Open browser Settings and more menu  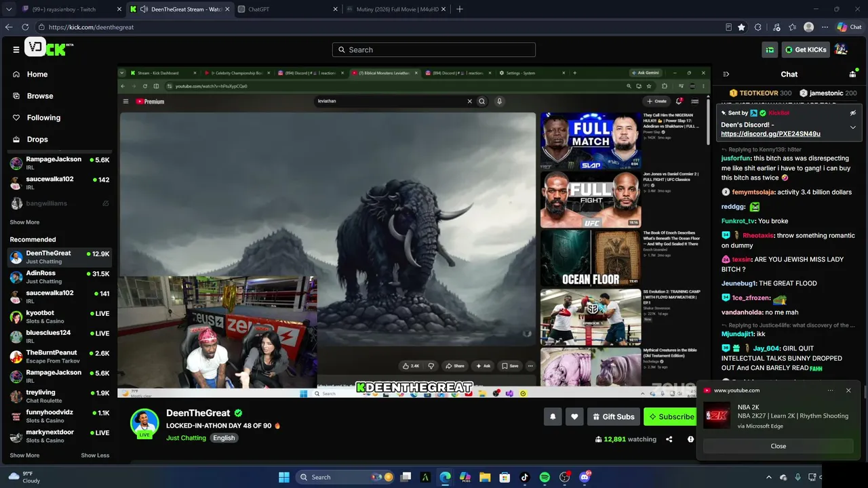[825, 27]
